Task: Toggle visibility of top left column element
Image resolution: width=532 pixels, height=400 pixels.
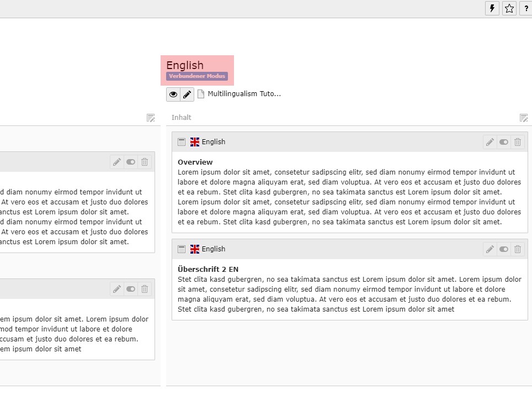Action: [x=131, y=162]
